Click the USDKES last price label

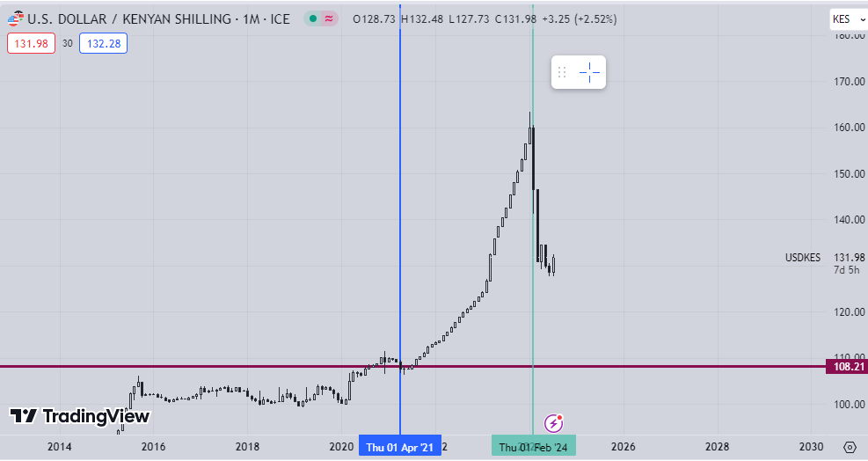point(802,258)
